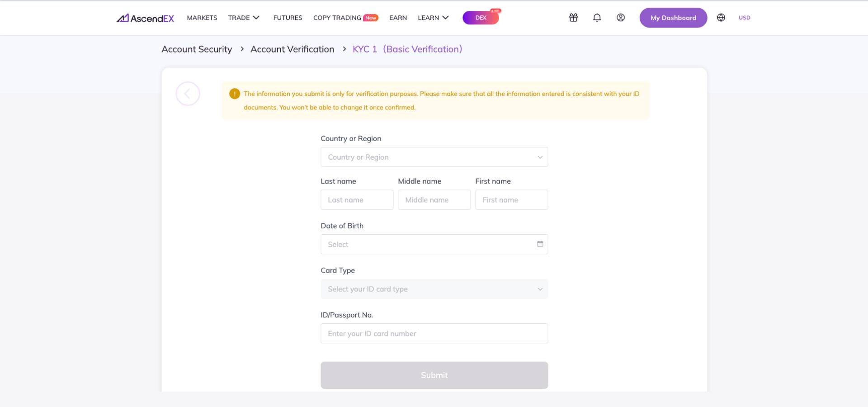Open the Date of Birth calendar icon

[540, 244]
